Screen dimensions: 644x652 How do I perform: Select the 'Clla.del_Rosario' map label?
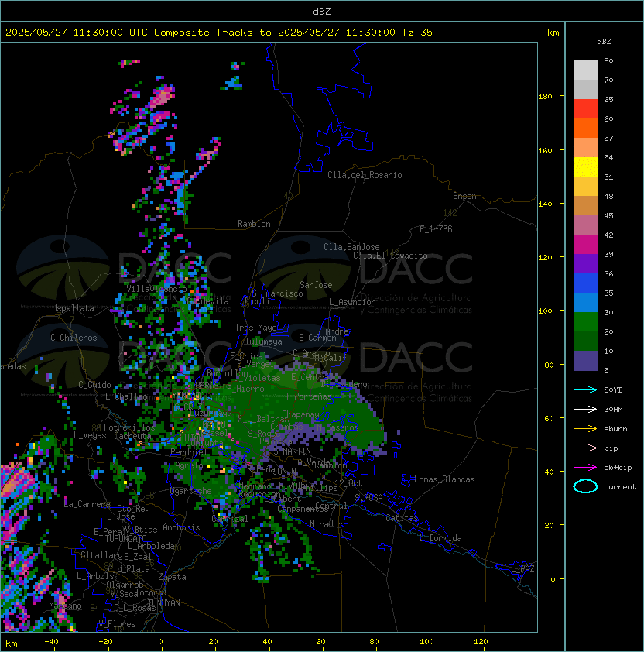[365, 175]
